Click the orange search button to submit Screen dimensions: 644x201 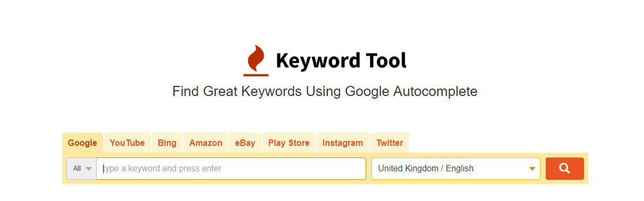click(564, 169)
